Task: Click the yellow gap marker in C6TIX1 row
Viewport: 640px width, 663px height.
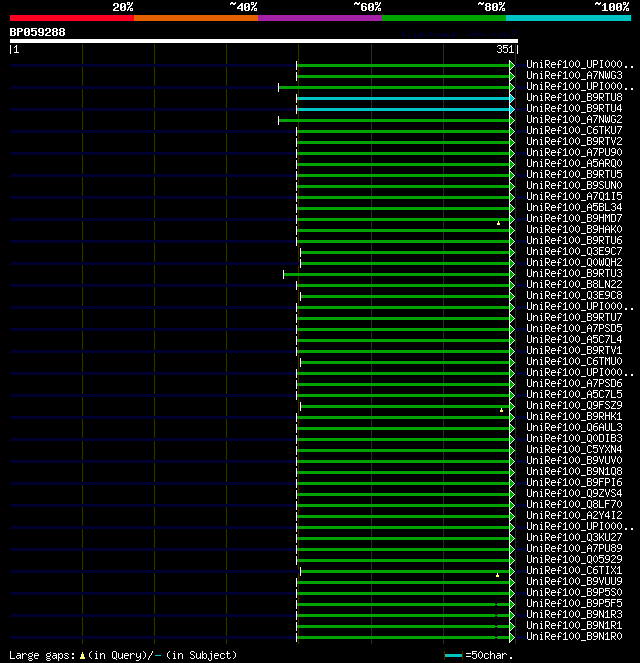Action: click(497, 575)
